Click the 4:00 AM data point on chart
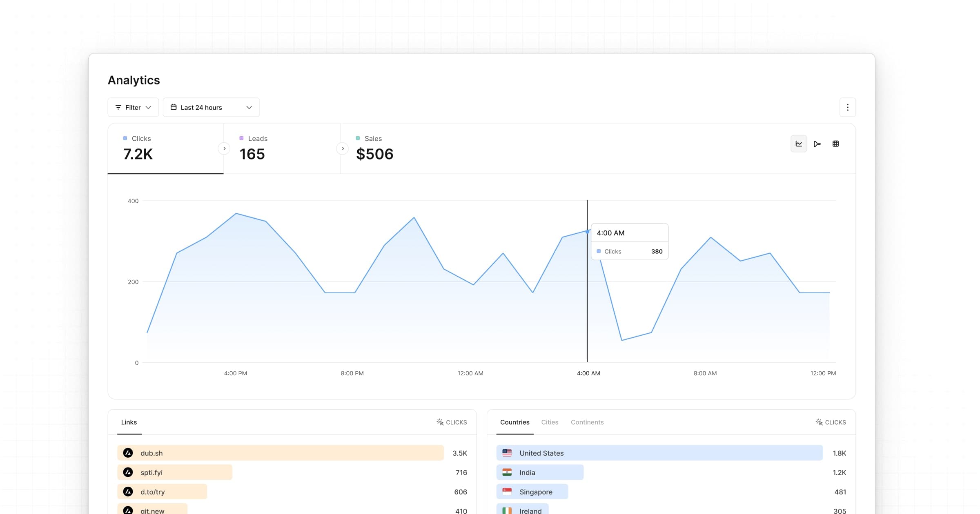980x514 pixels. coord(587,232)
